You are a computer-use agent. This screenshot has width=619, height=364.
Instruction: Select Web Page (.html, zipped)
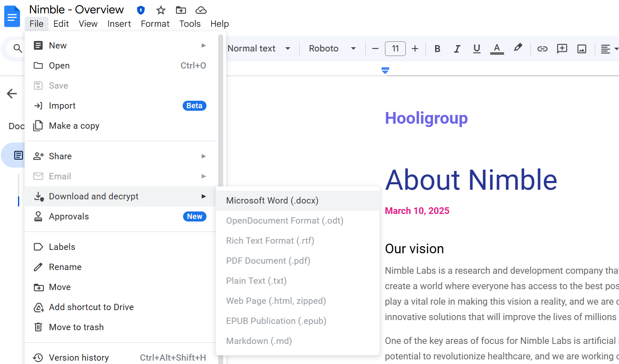298,301
